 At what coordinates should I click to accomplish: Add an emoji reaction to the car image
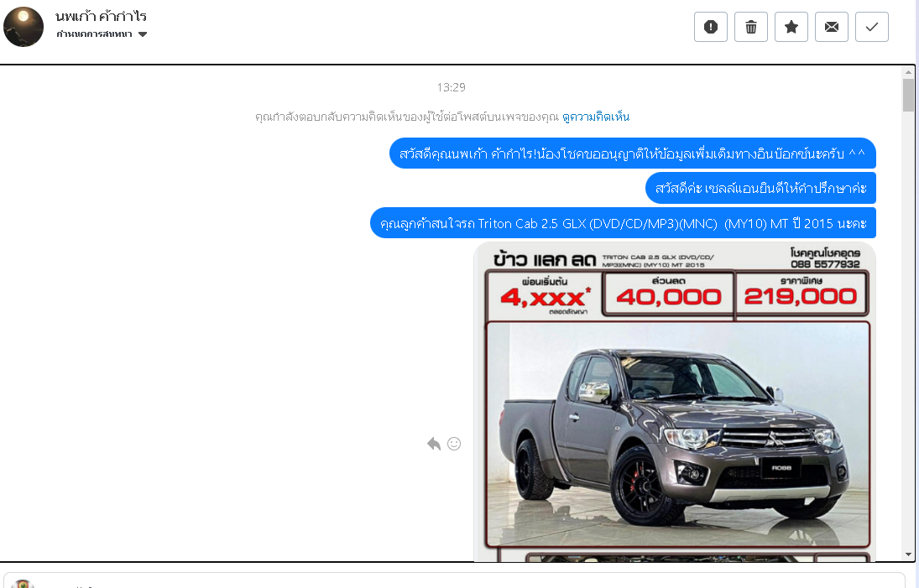tap(454, 444)
